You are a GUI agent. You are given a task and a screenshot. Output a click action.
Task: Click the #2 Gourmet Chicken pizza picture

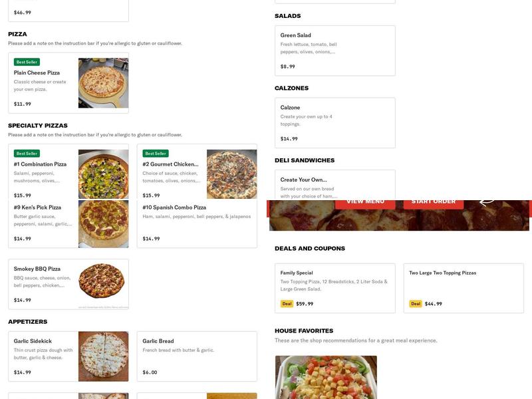click(231, 174)
